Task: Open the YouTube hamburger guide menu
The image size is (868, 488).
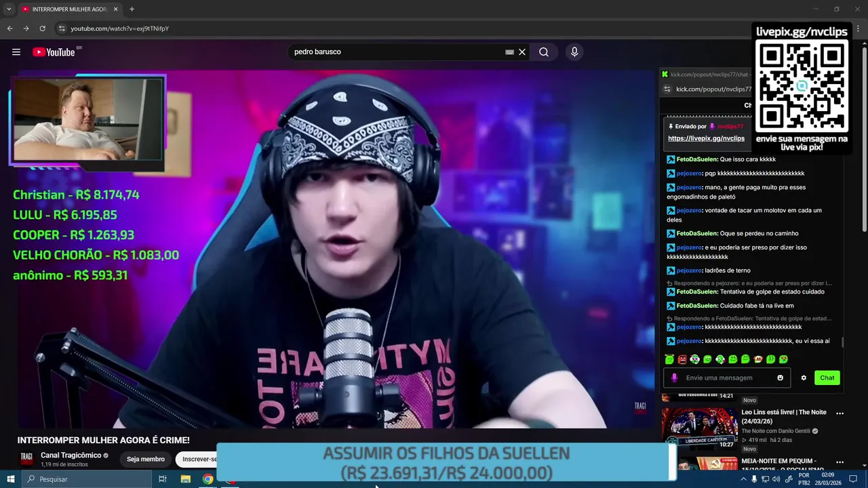Action: (x=16, y=52)
